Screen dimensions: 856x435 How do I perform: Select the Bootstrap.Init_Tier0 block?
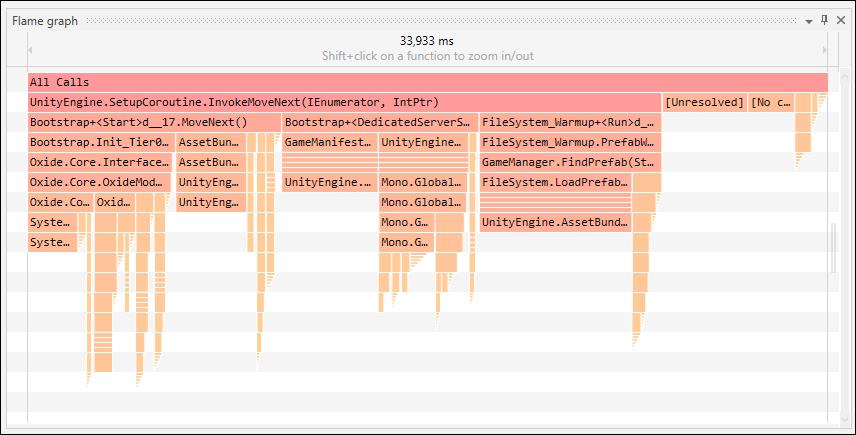click(x=100, y=142)
